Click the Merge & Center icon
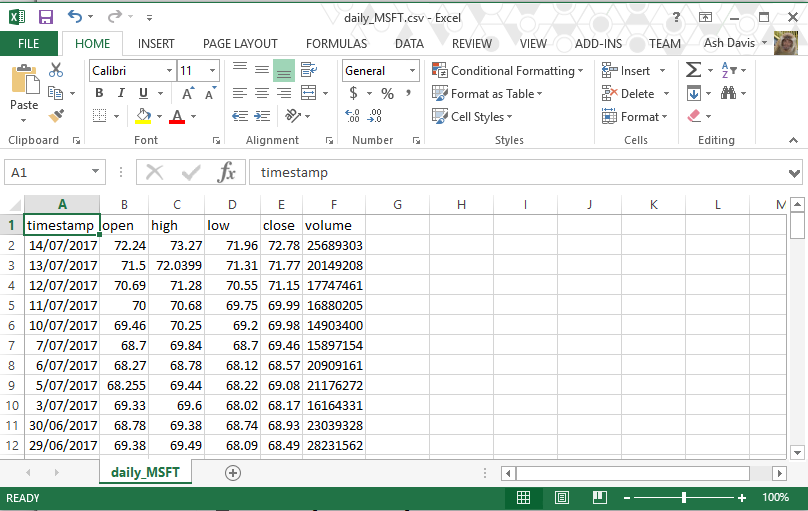Image resolution: width=808 pixels, height=511 pixels. coord(309,93)
